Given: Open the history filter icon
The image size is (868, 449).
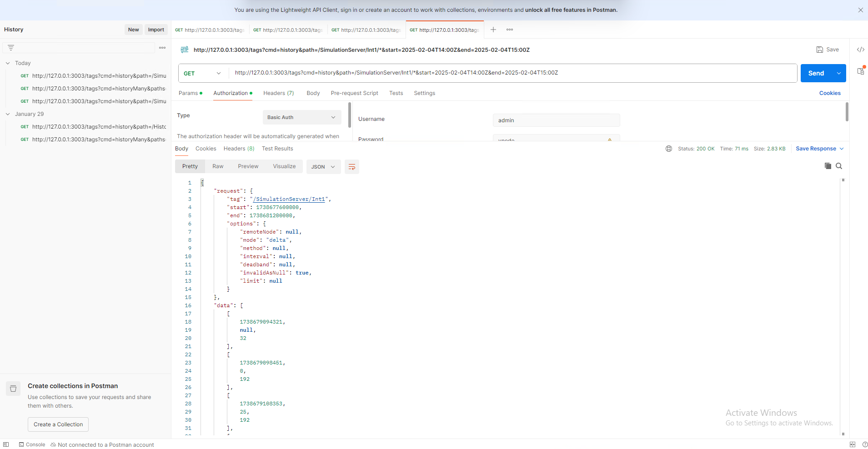Looking at the screenshot, I should pyautogui.click(x=11, y=48).
